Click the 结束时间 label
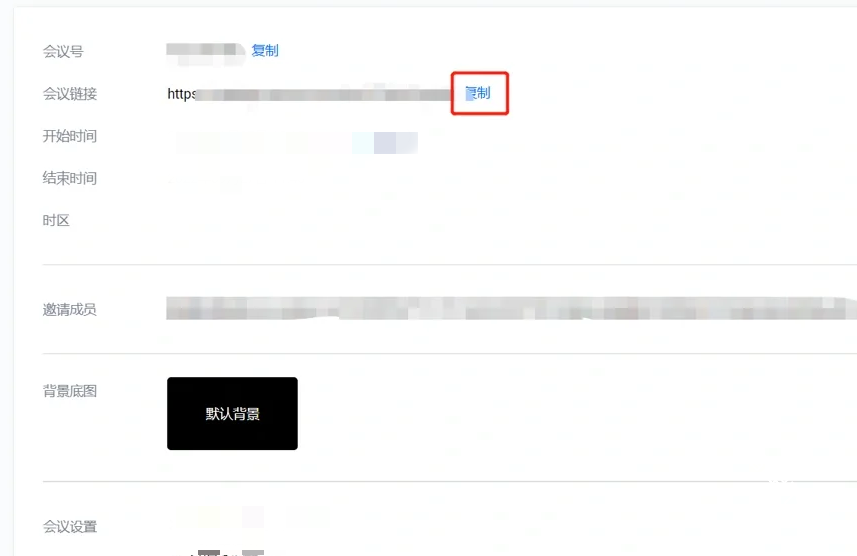The height and width of the screenshot is (556, 857). 69,178
